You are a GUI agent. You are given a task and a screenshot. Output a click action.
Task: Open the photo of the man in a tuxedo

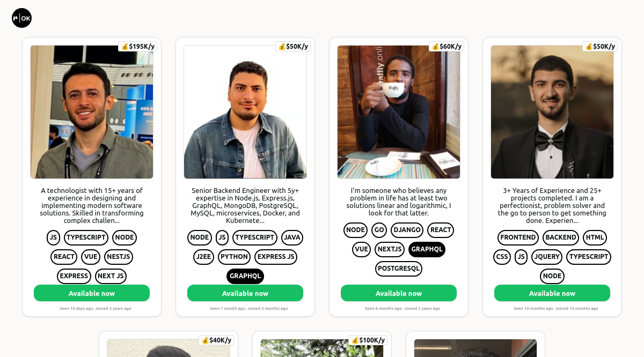[552, 112]
